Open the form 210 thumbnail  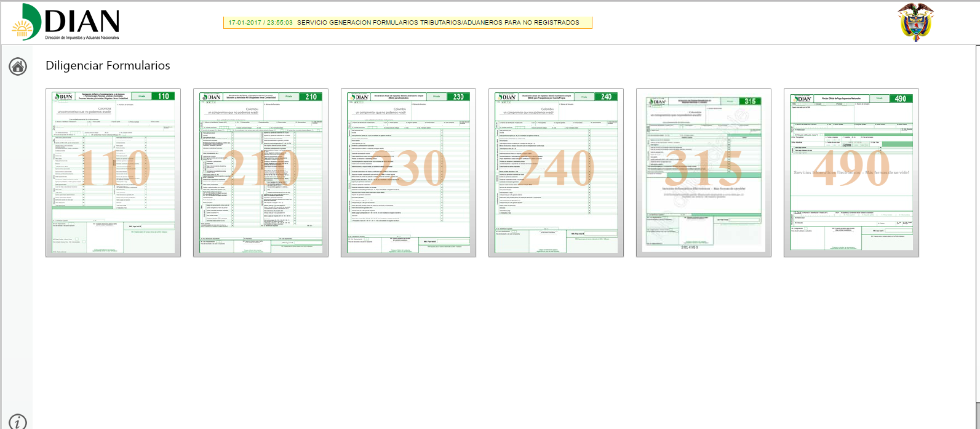(261, 172)
